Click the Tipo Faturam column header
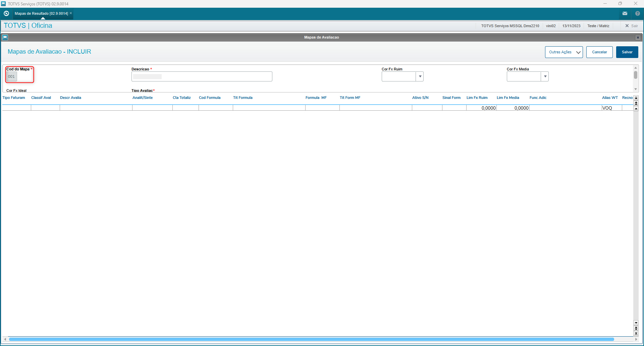This screenshot has width=644, height=346. coord(14,98)
